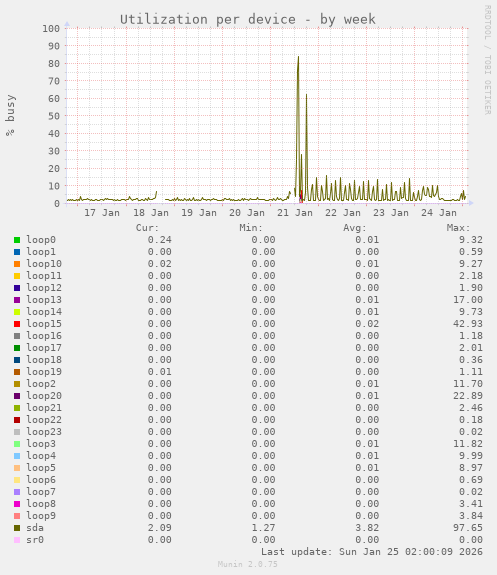Screen dimensions: 497x575
Task: Click the '% busy' y-axis label
Action: pyautogui.click(x=10, y=116)
